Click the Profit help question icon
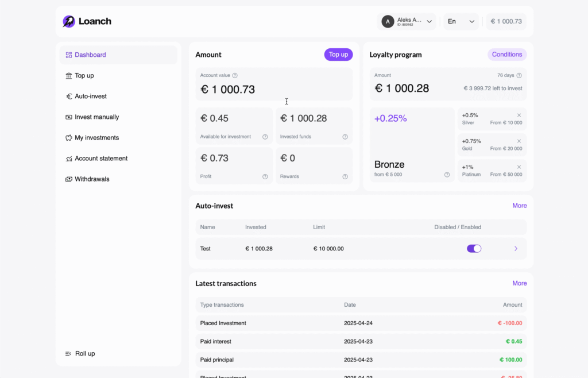The width and height of the screenshot is (588, 378). (265, 176)
